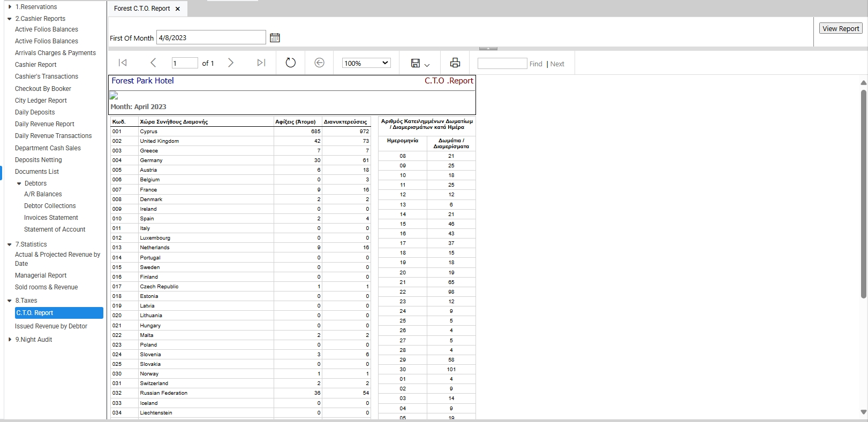Image resolution: width=868 pixels, height=422 pixels.
Task: Click the Forest Park Hotel heading
Action: point(142,81)
